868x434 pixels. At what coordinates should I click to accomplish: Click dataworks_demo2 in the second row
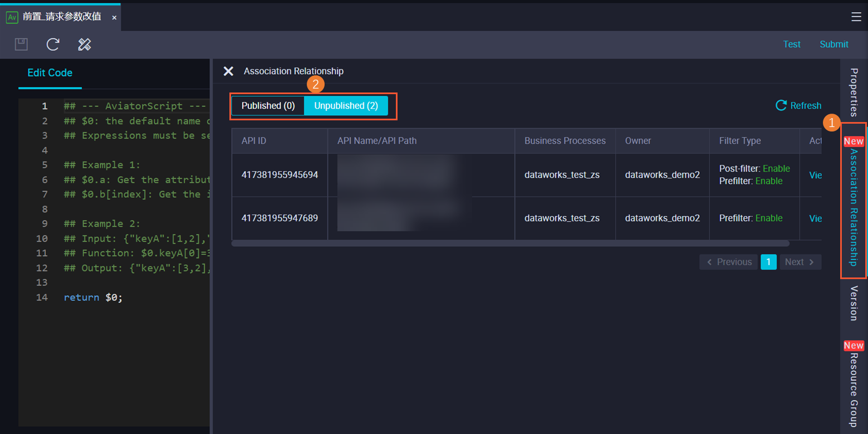point(663,218)
